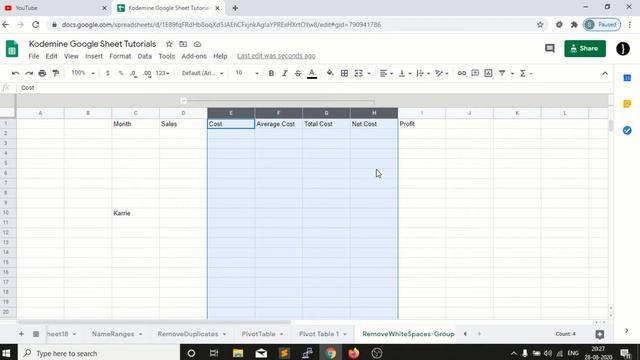Insert a chart
The image size is (640, 360).
click(488, 73)
